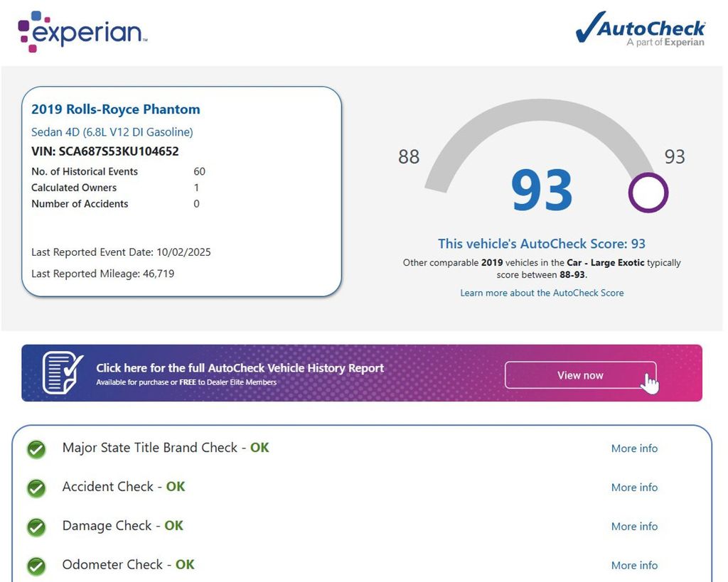Click full AutoCheck Vehicle History Report banner text
The height and width of the screenshot is (582, 728).
pyautogui.click(x=240, y=368)
